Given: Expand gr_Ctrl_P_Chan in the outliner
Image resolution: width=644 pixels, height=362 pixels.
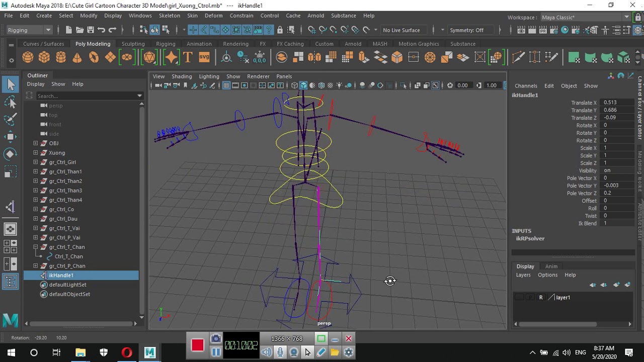Looking at the screenshot, I should 36,266.
